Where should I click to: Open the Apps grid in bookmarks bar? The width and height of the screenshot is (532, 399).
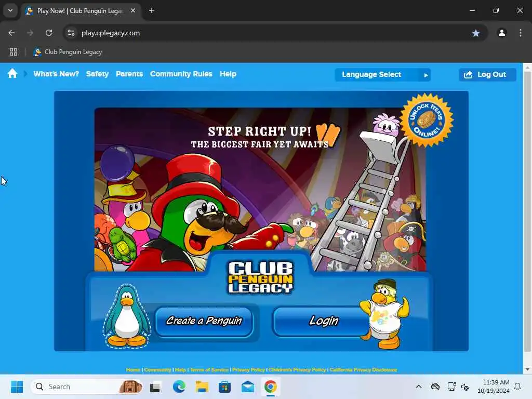coord(13,52)
